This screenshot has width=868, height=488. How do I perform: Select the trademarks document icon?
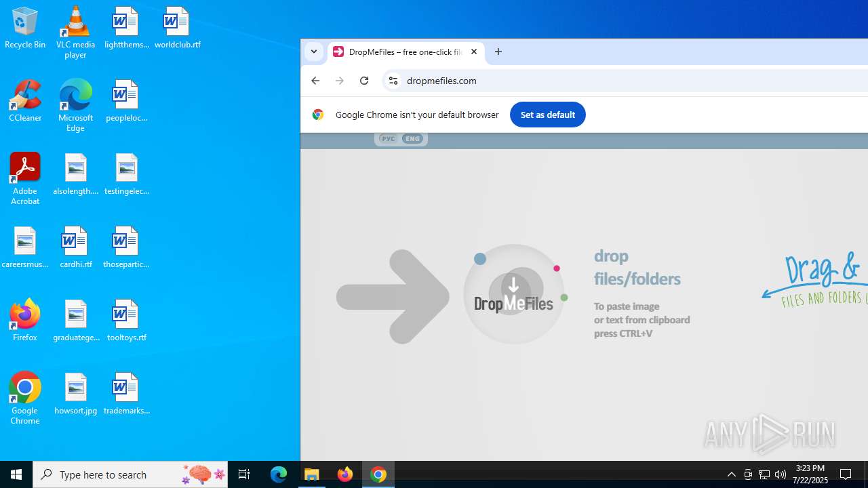click(x=126, y=394)
